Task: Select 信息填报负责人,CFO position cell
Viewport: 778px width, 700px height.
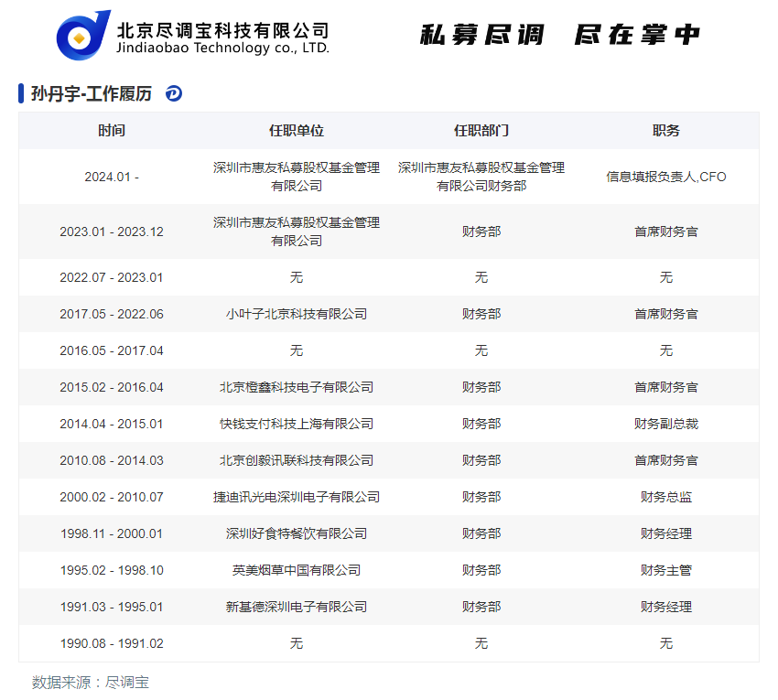Action: click(x=665, y=177)
